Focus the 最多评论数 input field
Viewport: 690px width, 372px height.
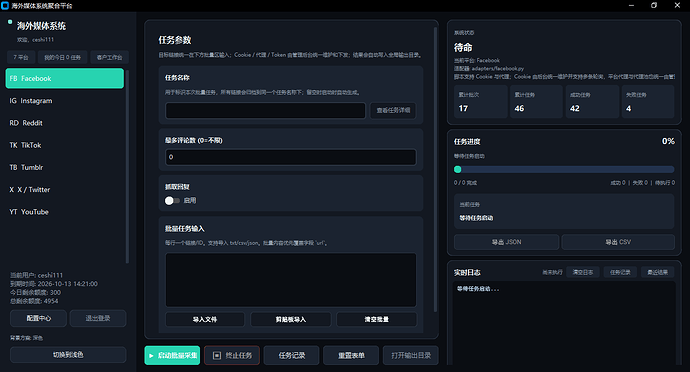tap(290, 157)
